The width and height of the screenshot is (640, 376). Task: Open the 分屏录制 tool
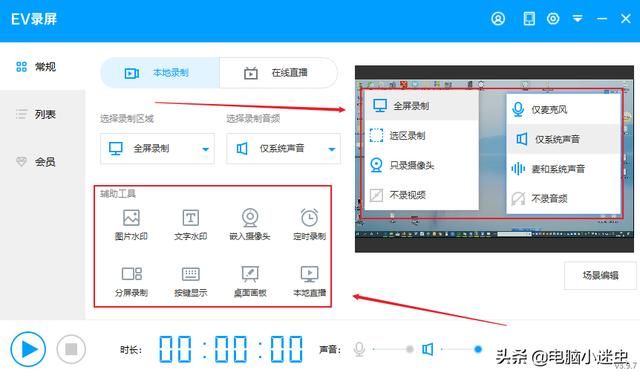coord(131,281)
